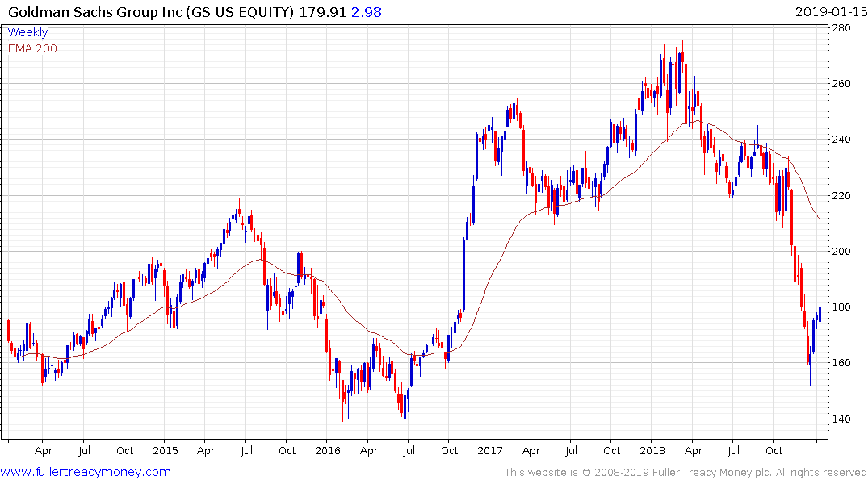This screenshot has width=868, height=484.
Task: Click the 220 price axis label
Action: click(x=841, y=196)
